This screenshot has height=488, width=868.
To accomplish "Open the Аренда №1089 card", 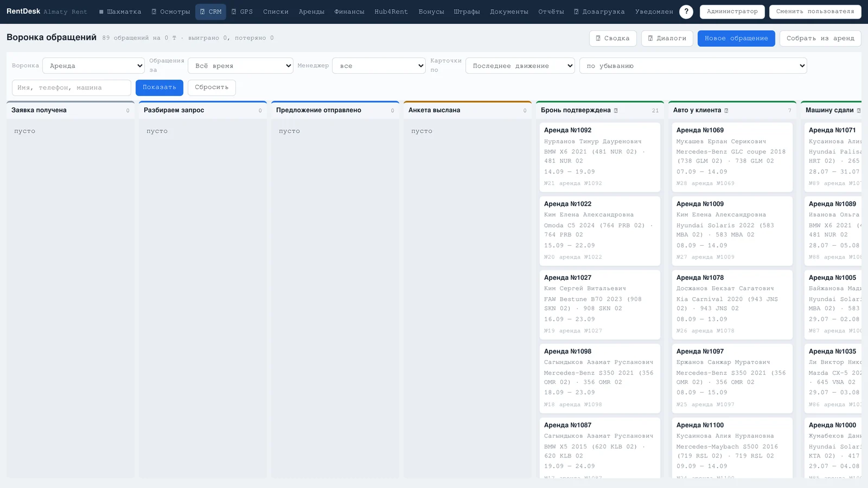I will click(x=833, y=231).
